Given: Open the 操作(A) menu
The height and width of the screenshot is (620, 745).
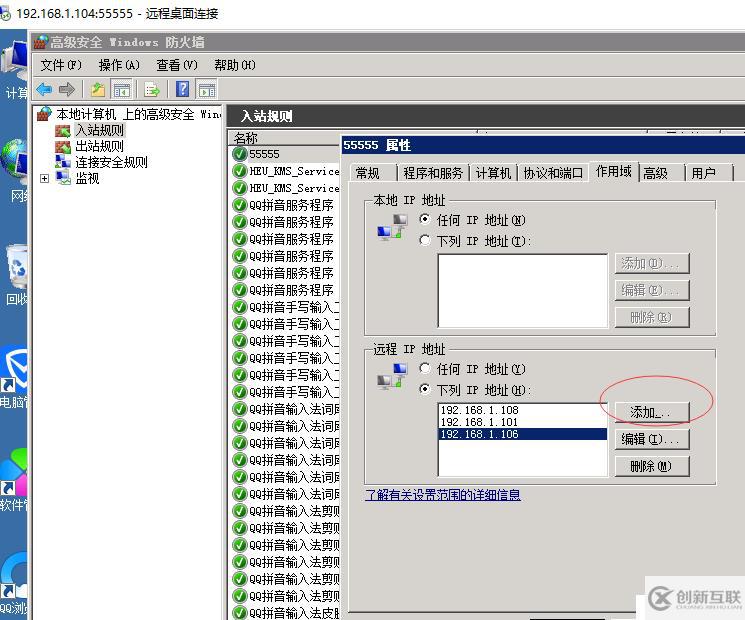Looking at the screenshot, I should [x=119, y=65].
